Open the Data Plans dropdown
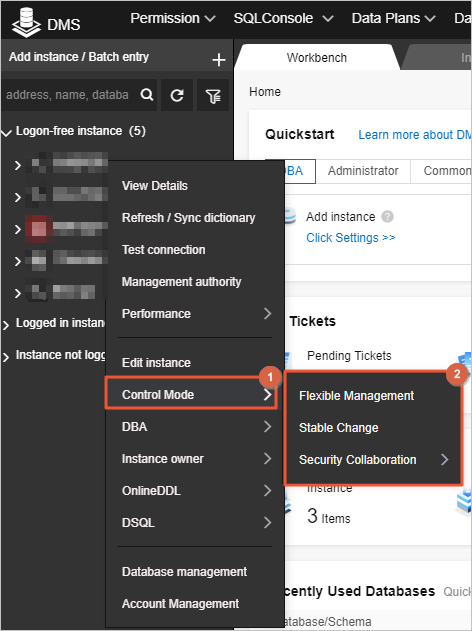The height and width of the screenshot is (631, 472). [393, 19]
